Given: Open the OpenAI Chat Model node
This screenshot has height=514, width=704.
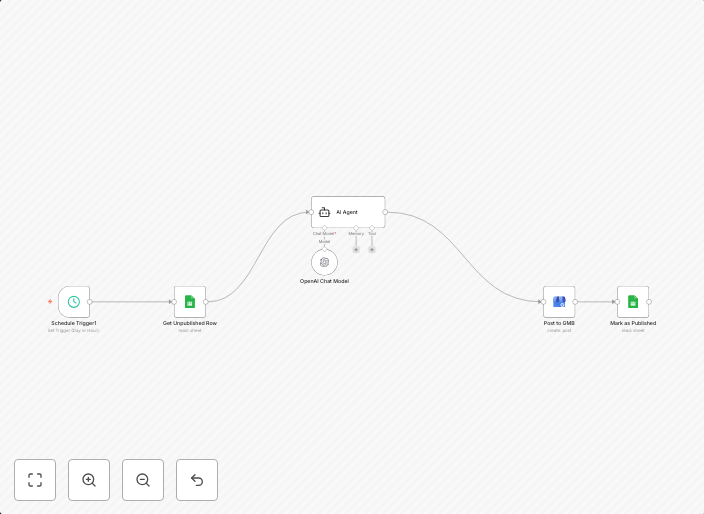Looking at the screenshot, I should 324,262.
